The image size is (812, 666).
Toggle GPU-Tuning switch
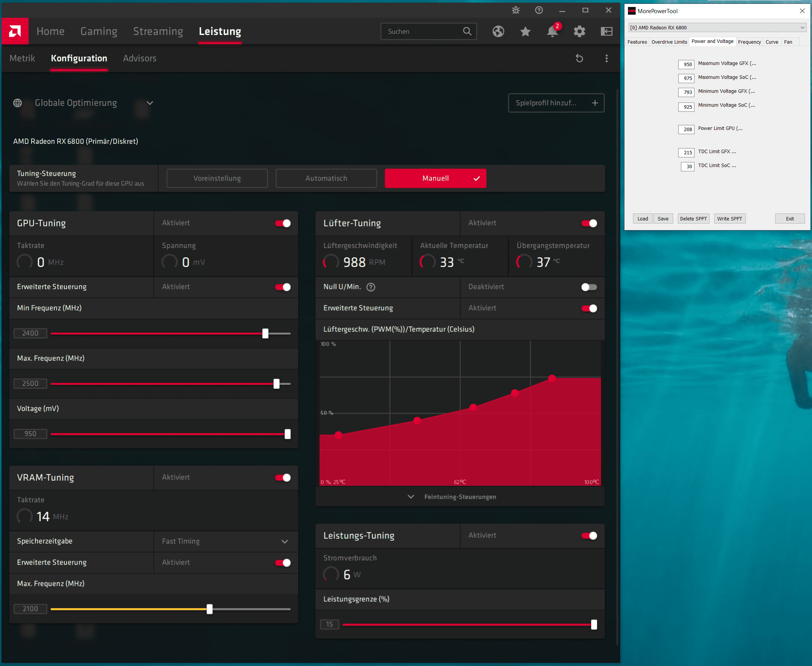(x=283, y=223)
